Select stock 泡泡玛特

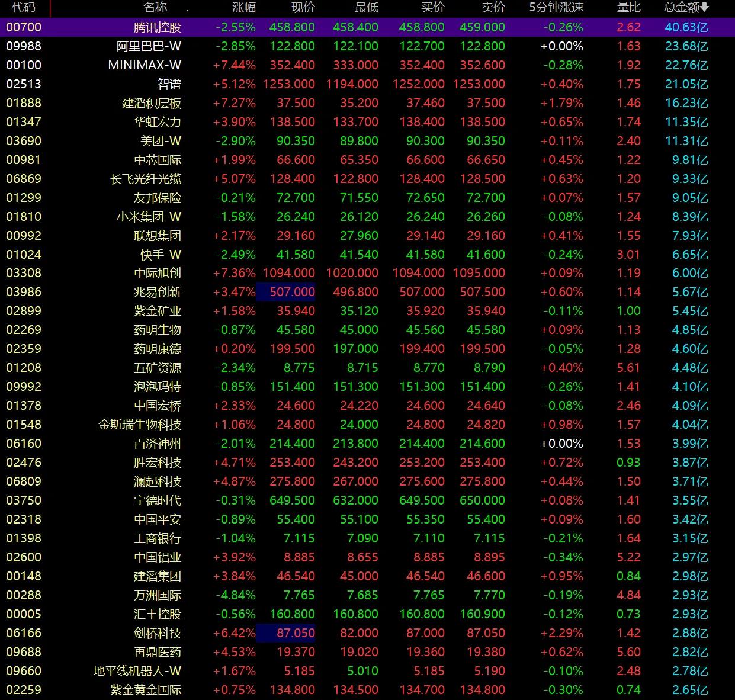pyautogui.click(x=158, y=387)
